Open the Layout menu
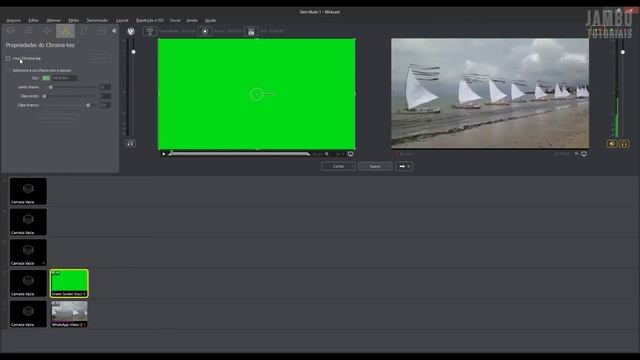Image resolution: width=640 pixels, height=360 pixels. 122,20
